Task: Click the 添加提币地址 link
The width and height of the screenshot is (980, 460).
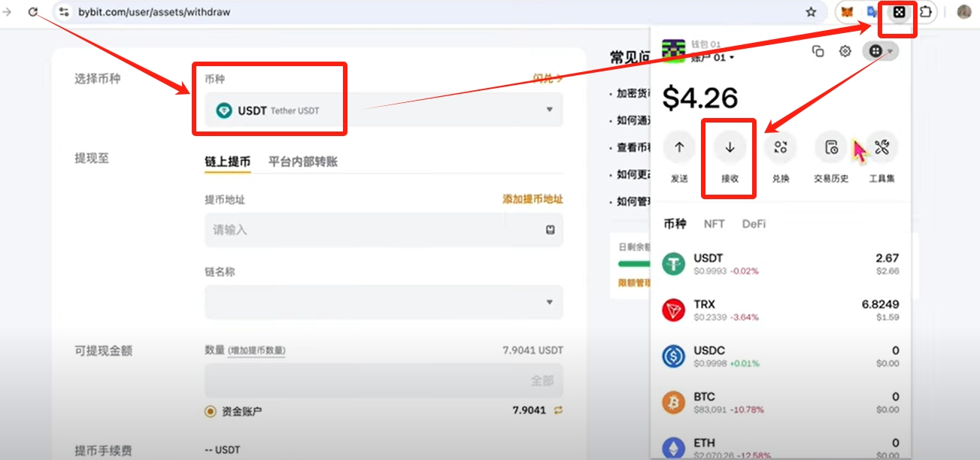Action: pyautogui.click(x=532, y=199)
